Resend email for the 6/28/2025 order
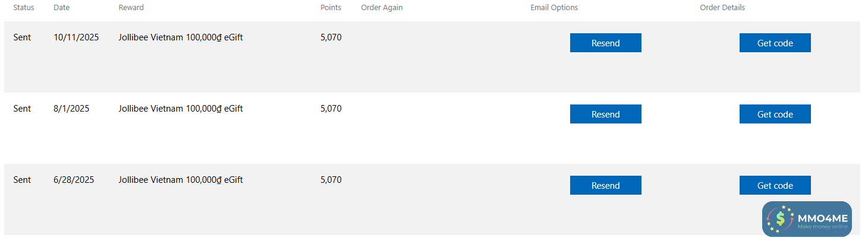The height and width of the screenshot is (241, 868). (x=605, y=185)
